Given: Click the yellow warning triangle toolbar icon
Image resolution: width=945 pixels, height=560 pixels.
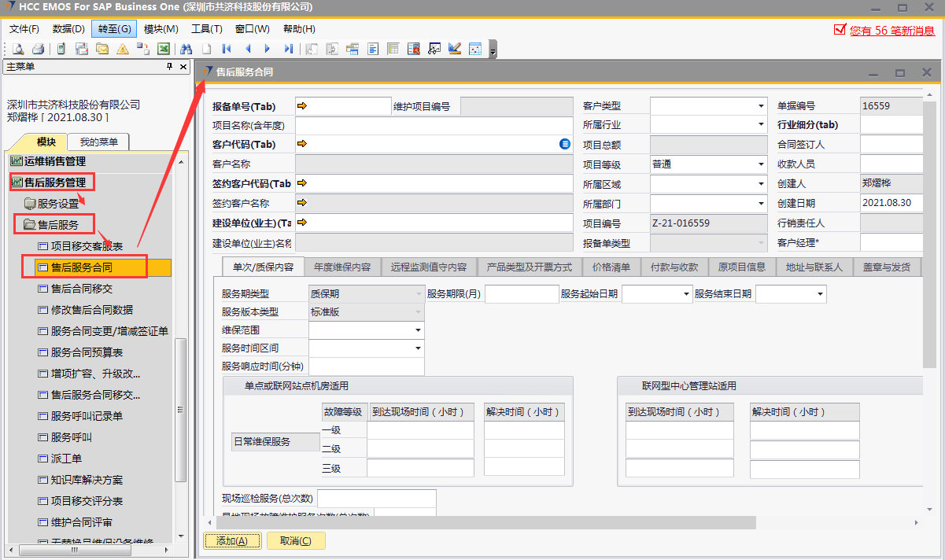Looking at the screenshot, I should [122, 49].
